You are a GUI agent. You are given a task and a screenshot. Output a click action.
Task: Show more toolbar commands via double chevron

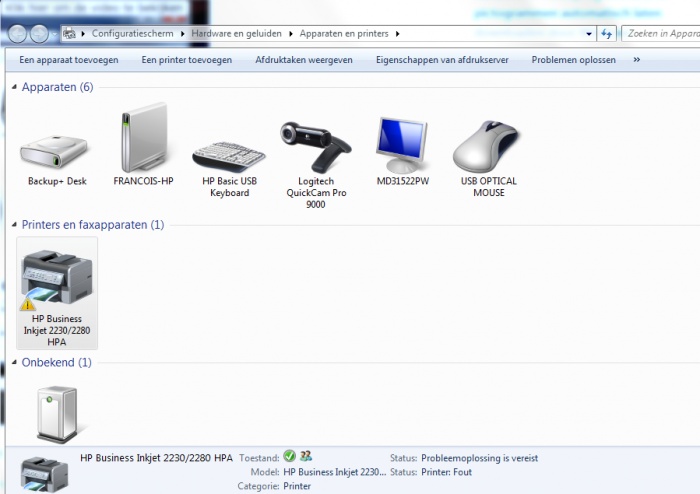tap(637, 59)
